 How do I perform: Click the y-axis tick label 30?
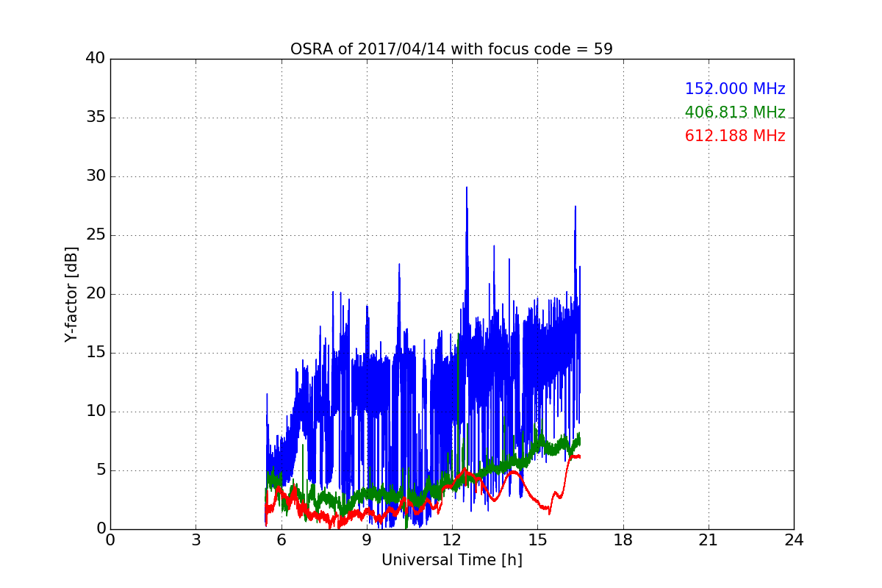coord(96,176)
